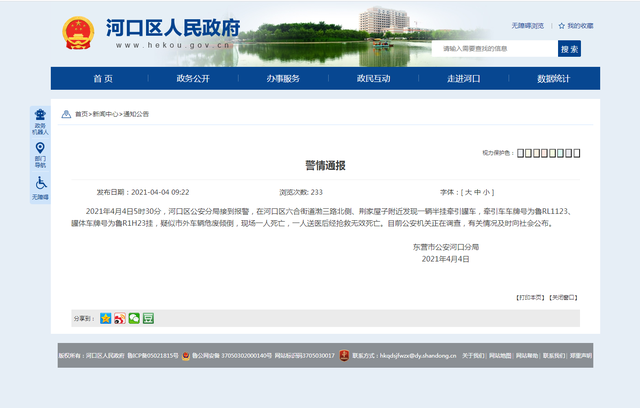Click the red government site-ID icon in footer

point(344,355)
